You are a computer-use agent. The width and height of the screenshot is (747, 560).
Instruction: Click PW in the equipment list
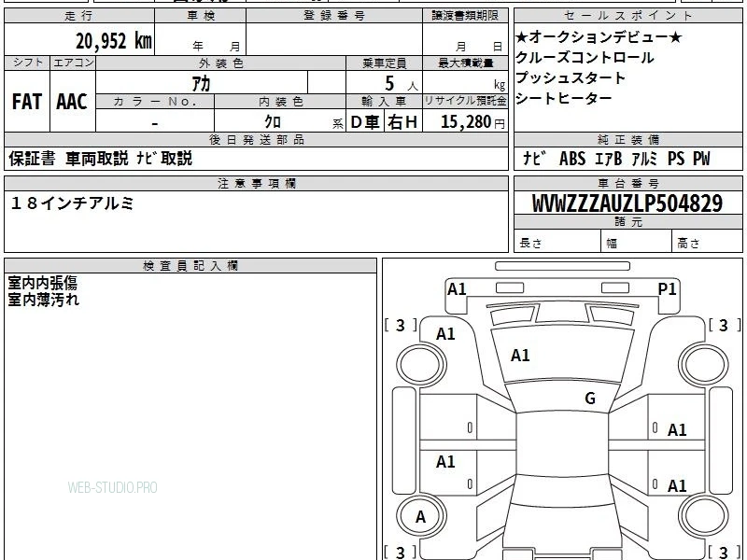point(701,159)
